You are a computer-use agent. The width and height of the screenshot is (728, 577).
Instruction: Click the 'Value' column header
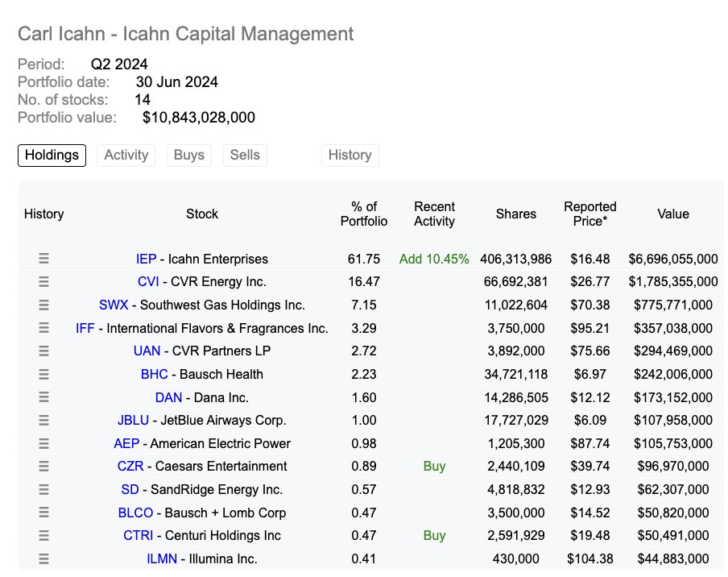(x=673, y=214)
